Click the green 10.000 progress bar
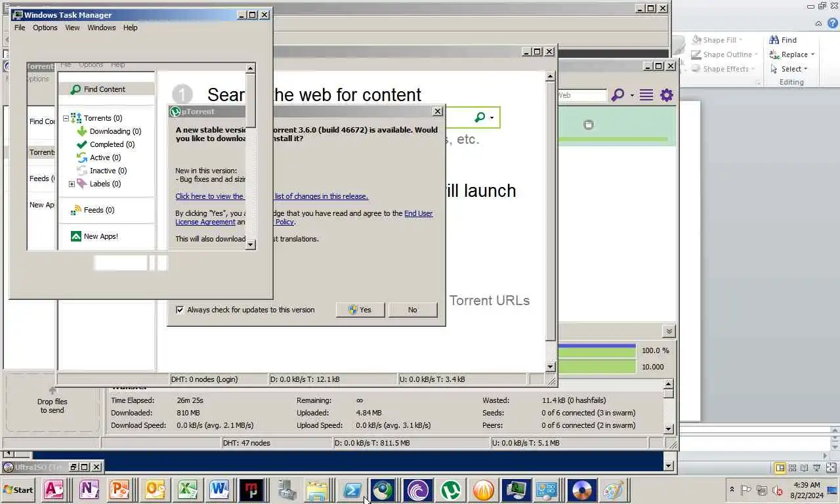840x504 pixels. pyautogui.click(x=597, y=367)
